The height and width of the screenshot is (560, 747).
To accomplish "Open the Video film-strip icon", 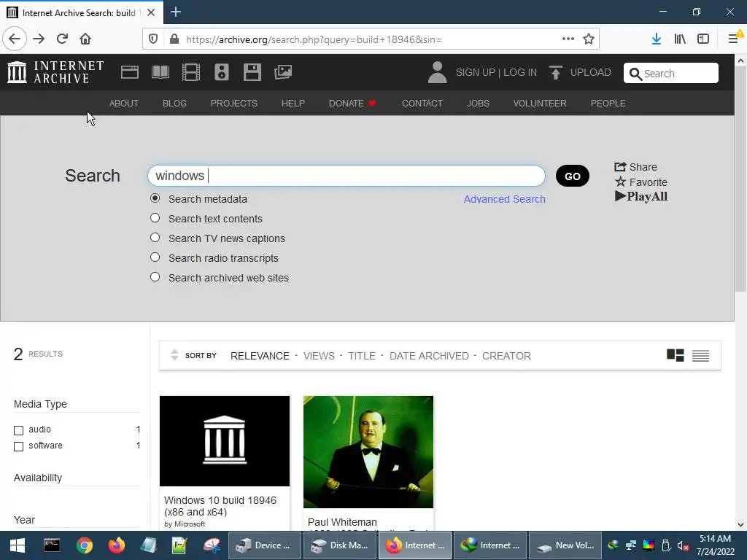I will (191, 72).
